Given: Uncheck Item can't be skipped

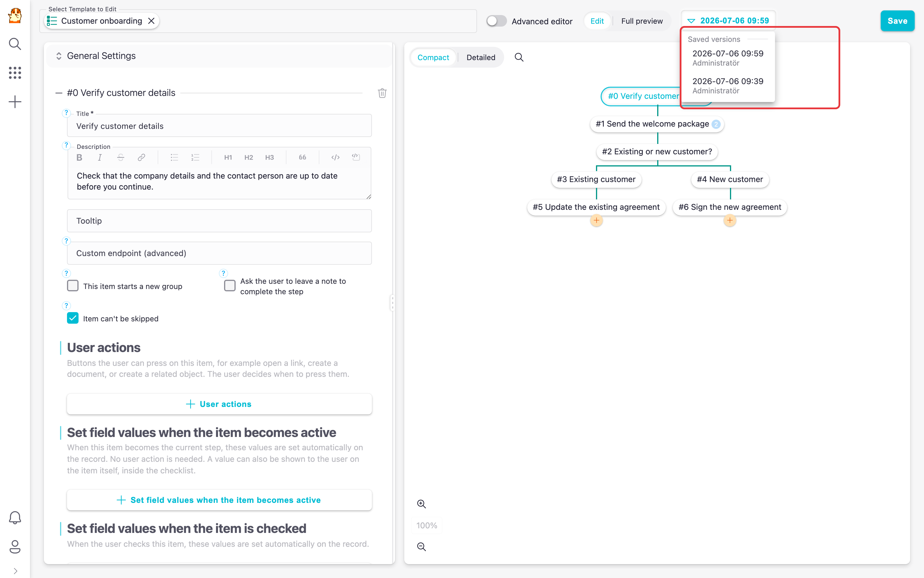Looking at the screenshot, I should (x=73, y=318).
